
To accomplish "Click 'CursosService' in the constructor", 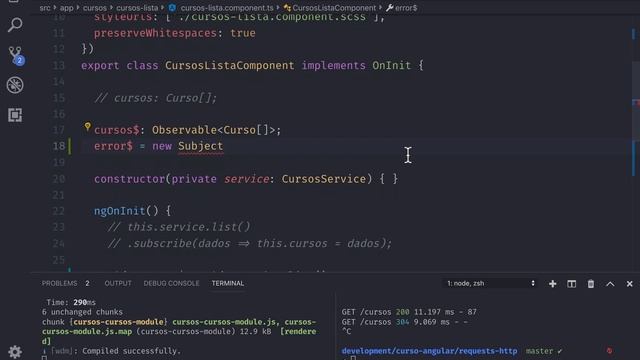I will pyautogui.click(x=324, y=179).
